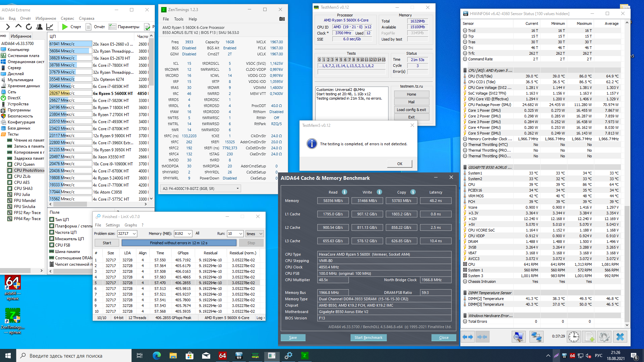Click HWiNFO logging sheet-with-plus icon
This screenshot has width=644, height=362.
589,337
